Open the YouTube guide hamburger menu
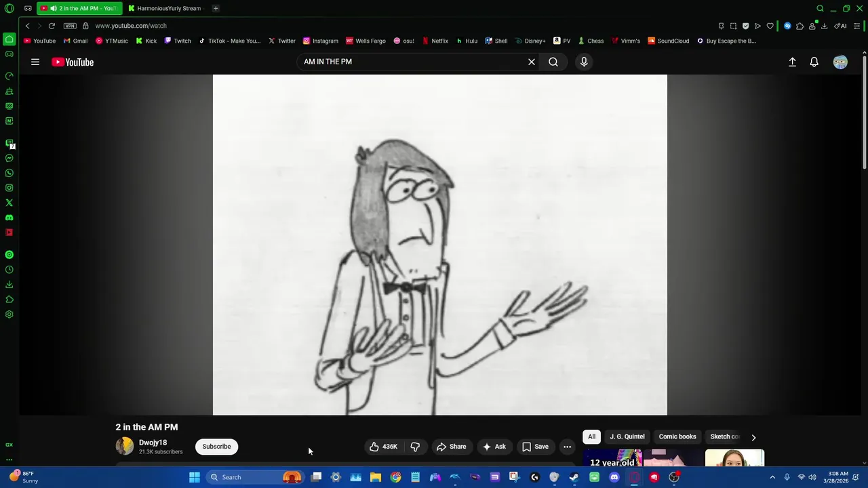The height and width of the screenshot is (488, 868). click(35, 62)
